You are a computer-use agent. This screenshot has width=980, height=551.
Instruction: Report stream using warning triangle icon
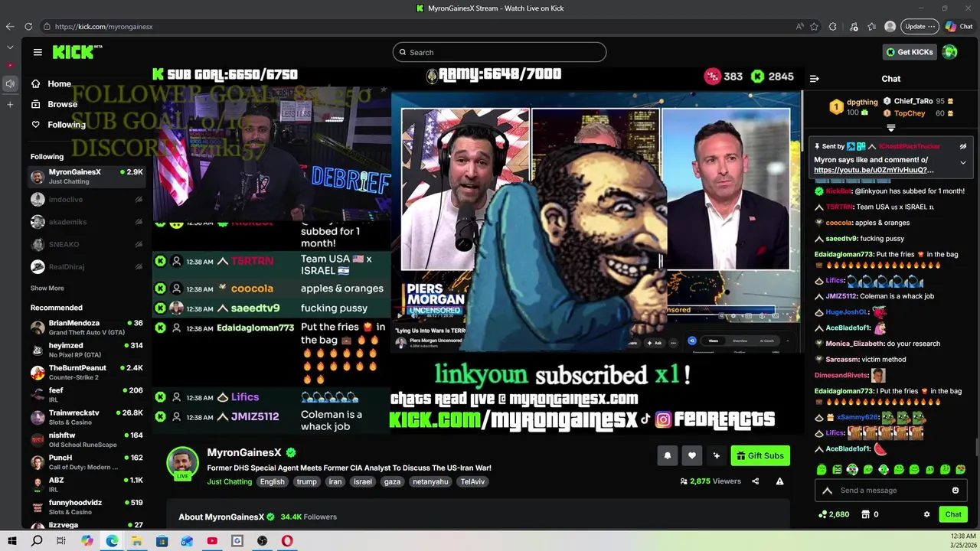click(x=779, y=481)
